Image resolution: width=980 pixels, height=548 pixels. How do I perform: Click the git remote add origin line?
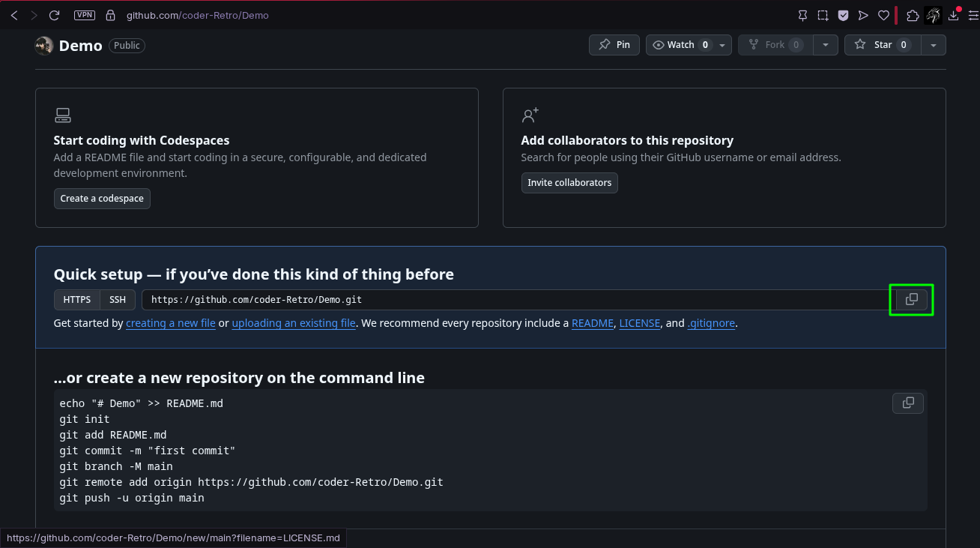tap(252, 482)
